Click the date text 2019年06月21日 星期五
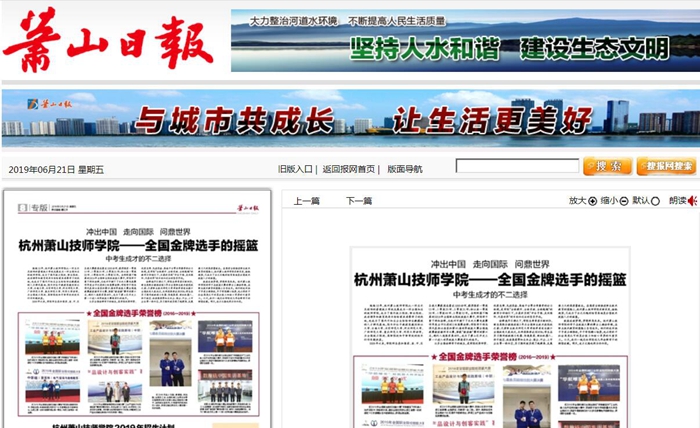 click(x=56, y=170)
